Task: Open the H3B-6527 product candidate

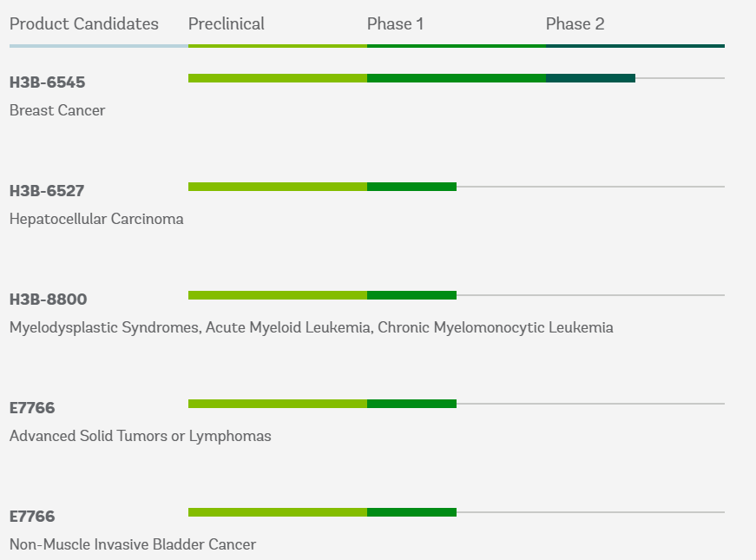Action: (47, 191)
